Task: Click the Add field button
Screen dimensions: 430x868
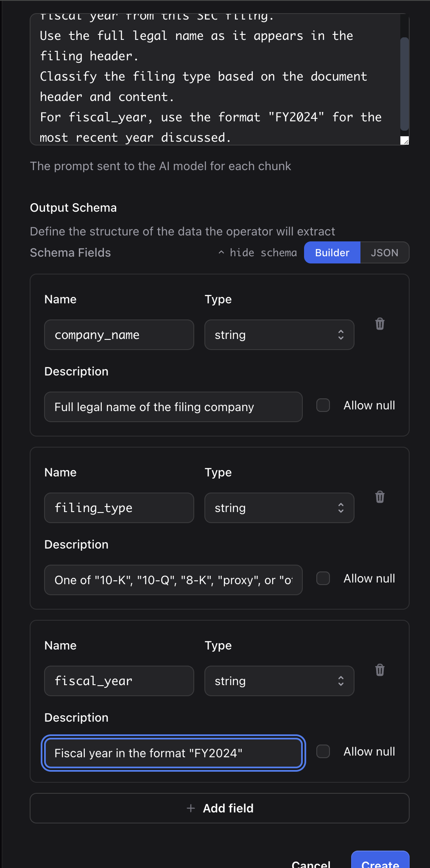Action: [x=220, y=808]
